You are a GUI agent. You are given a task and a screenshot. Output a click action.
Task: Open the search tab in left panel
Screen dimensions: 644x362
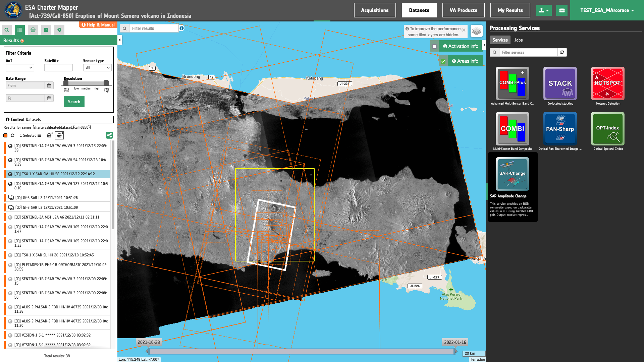point(7,30)
